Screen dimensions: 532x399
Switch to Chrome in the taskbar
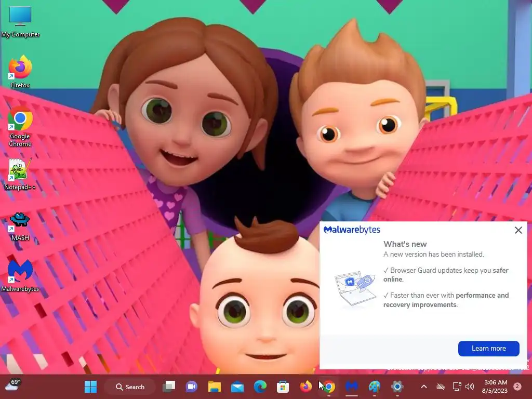click(x=328, y=387)
